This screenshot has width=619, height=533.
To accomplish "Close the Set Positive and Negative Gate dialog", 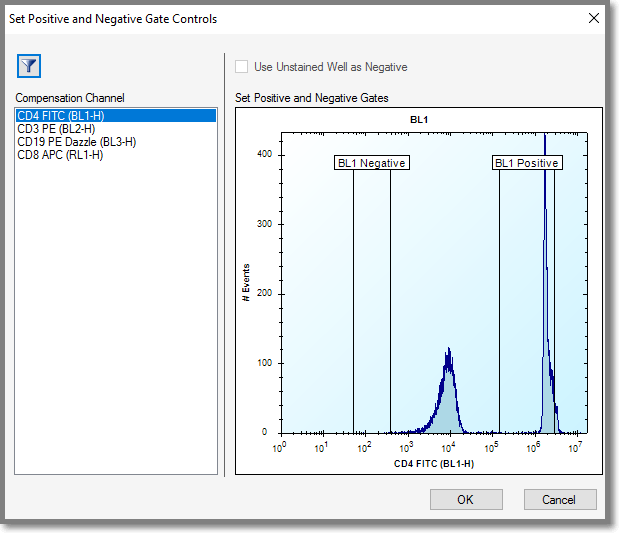I will click(x=594, y=18).
